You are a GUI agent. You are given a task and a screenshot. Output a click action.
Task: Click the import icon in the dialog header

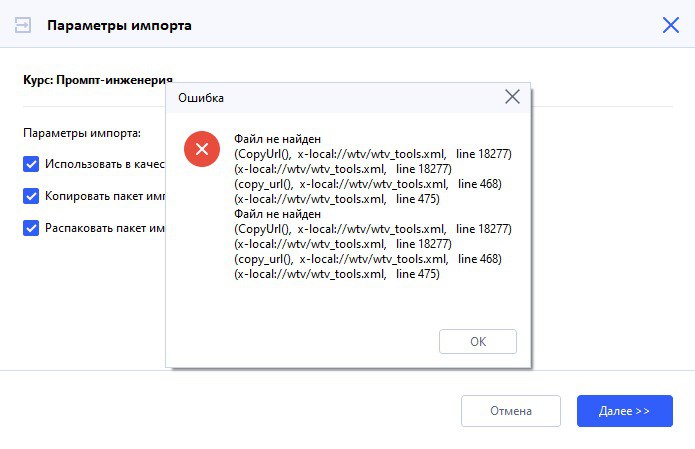coord(23,25)
